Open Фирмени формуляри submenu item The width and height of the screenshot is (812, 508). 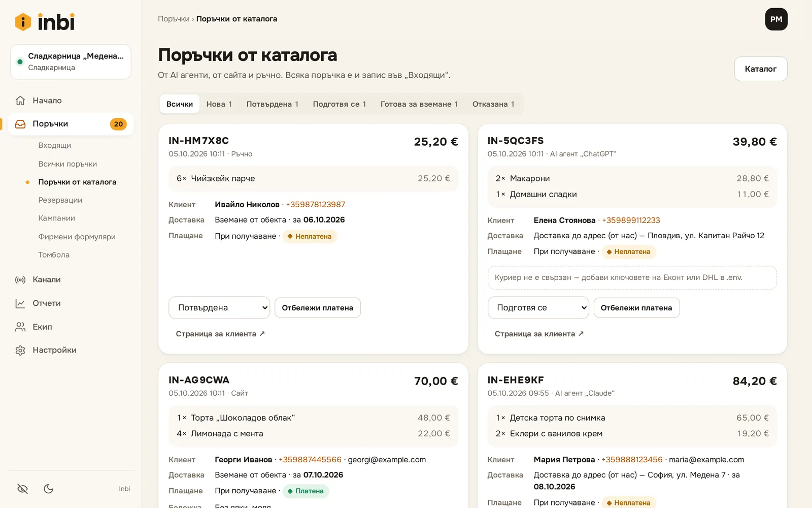77,237
